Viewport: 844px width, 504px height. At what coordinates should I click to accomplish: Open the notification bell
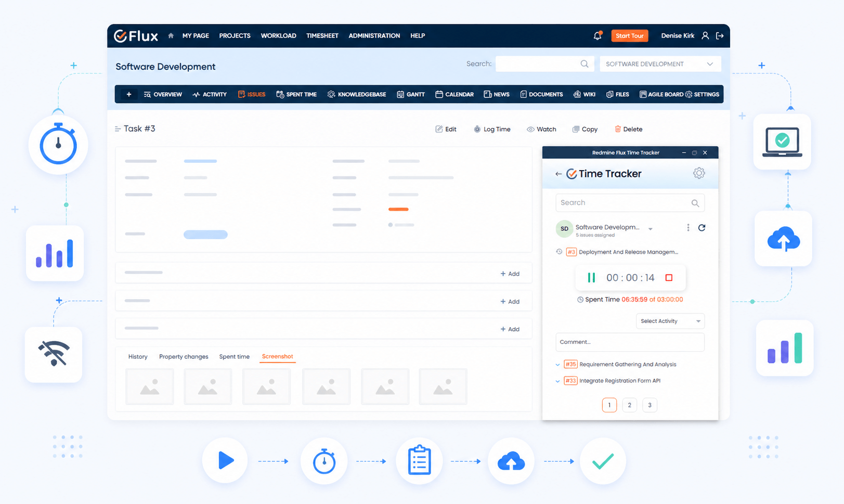point(598,35)
